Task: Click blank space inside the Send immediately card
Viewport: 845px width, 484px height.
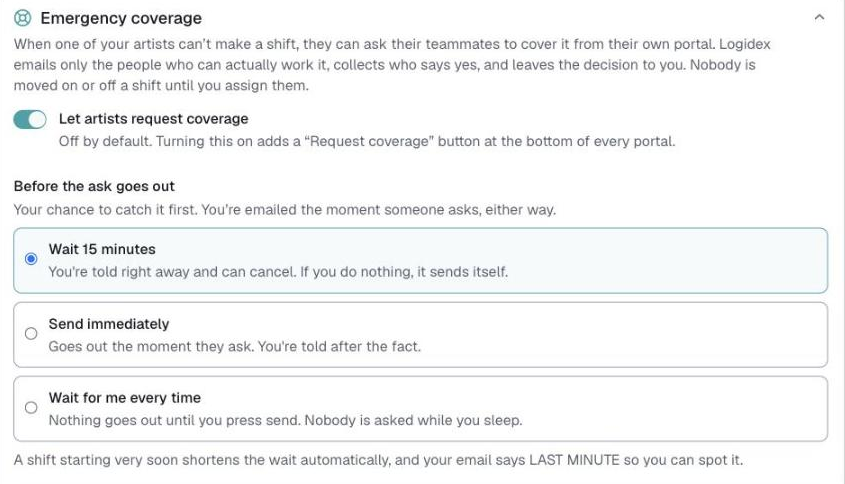Action: click(620, 335)
